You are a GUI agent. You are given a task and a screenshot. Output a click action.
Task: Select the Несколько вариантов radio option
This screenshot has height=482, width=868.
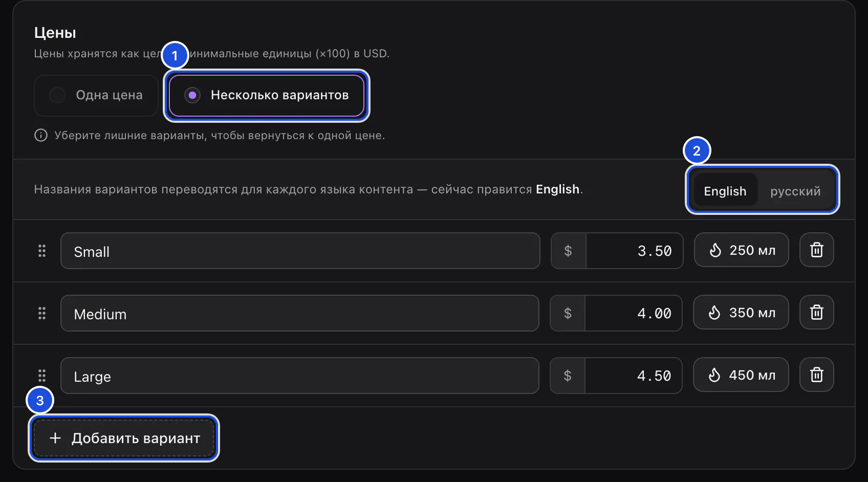pyautogui.click(x=267, y=95)
